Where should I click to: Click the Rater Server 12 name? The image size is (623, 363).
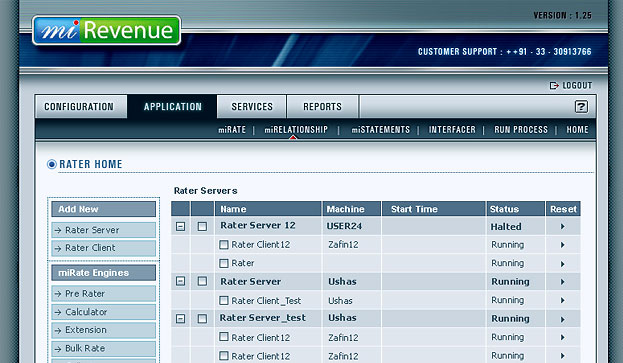[x=258, y=225]
